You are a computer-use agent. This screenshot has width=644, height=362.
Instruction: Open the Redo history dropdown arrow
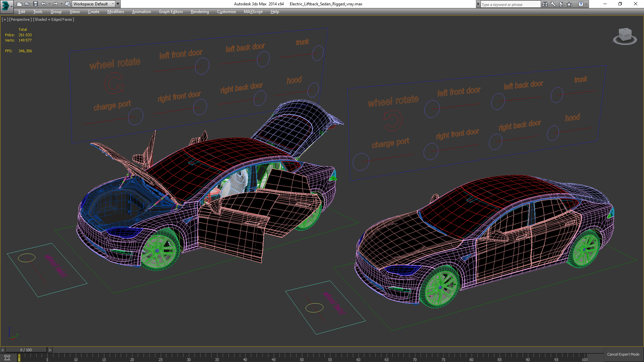pos(61,4)
